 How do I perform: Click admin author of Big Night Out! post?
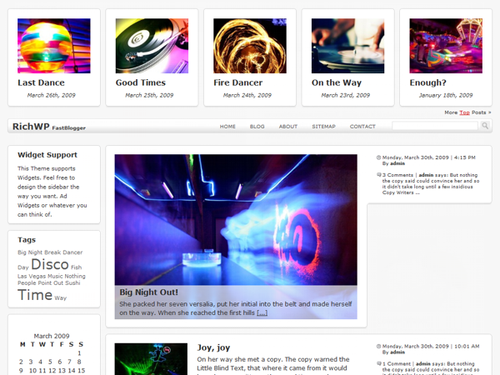tap(397, 163)
